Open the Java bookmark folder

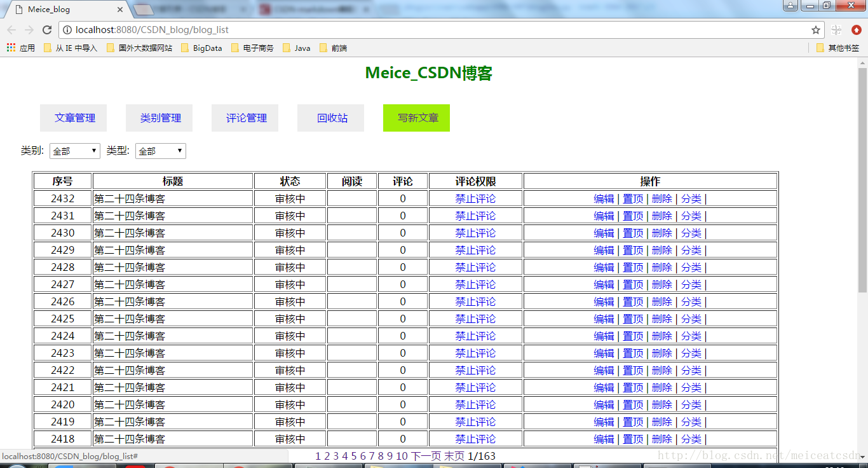(296, 48)
